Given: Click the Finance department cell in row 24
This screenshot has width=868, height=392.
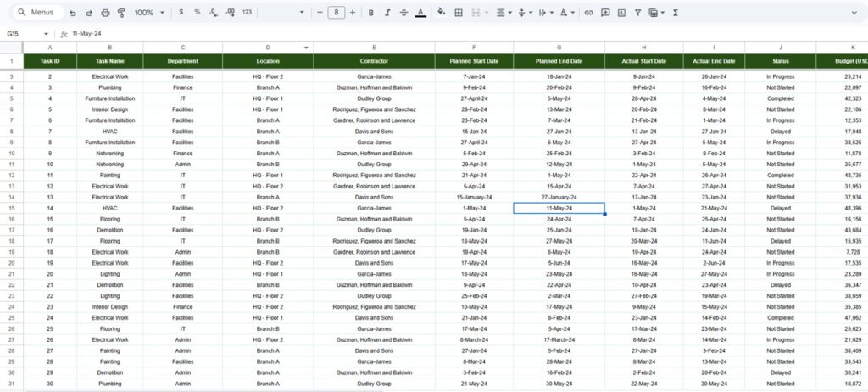Looking at the screenshot, I should pos(183,306).
